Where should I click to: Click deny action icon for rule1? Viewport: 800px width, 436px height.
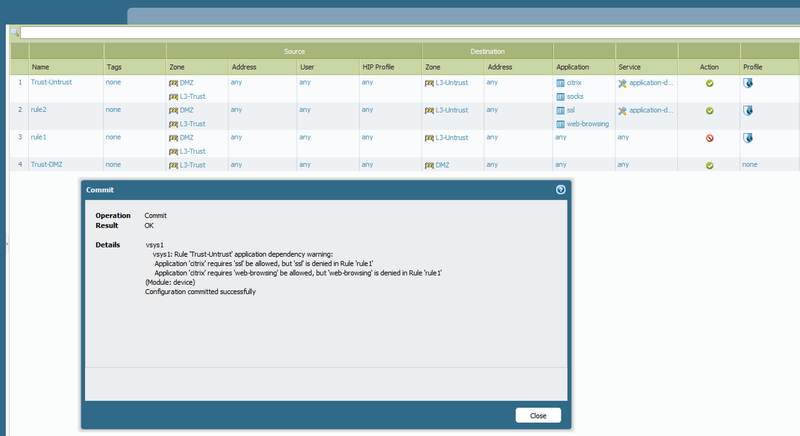709,138
